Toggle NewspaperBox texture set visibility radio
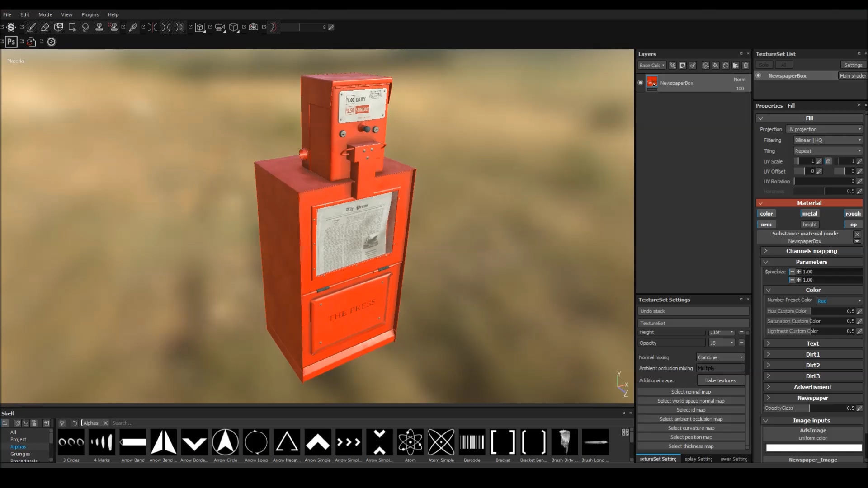The width and height of the screenshot is (868, 488). click(759, 76)
